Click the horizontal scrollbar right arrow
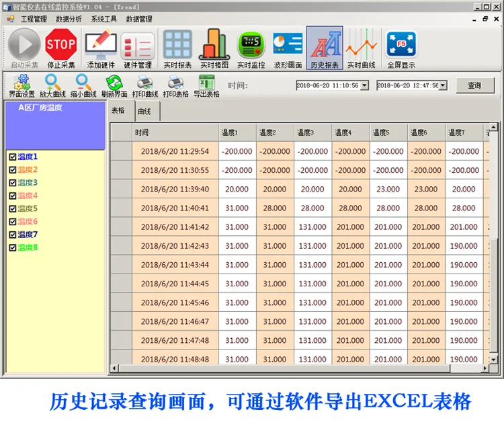The image size is (504, 447). 485,368
